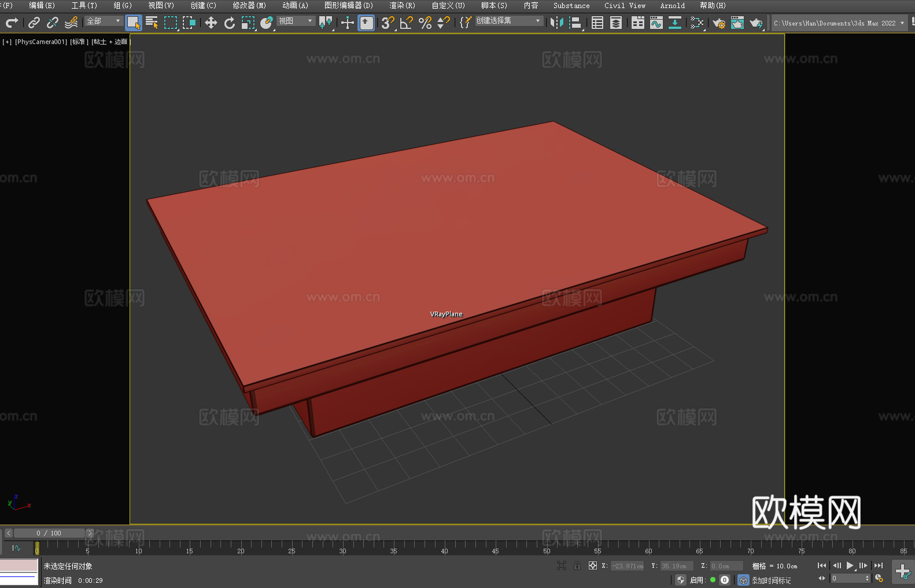
Task: Click the Y coordinate input field
Action: 677,566
